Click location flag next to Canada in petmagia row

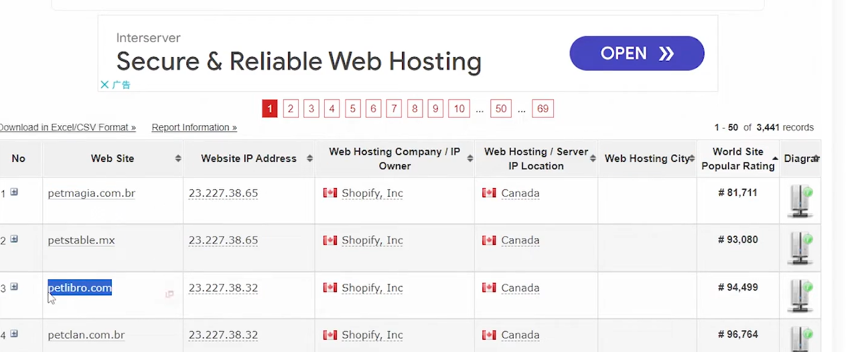(489, 193)
